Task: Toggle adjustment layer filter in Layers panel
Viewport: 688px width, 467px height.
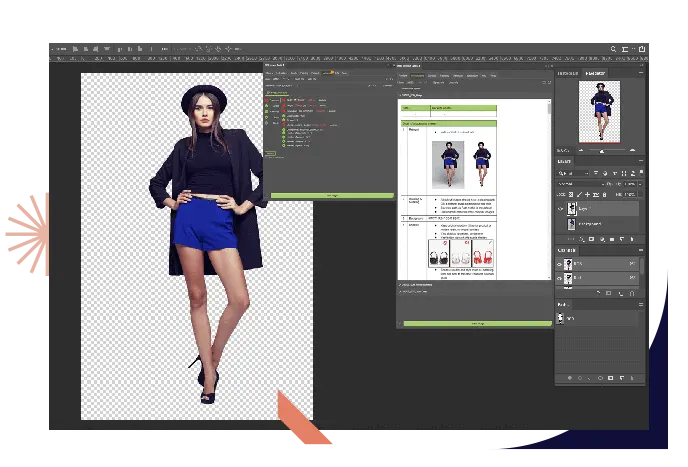Action: 605,173
